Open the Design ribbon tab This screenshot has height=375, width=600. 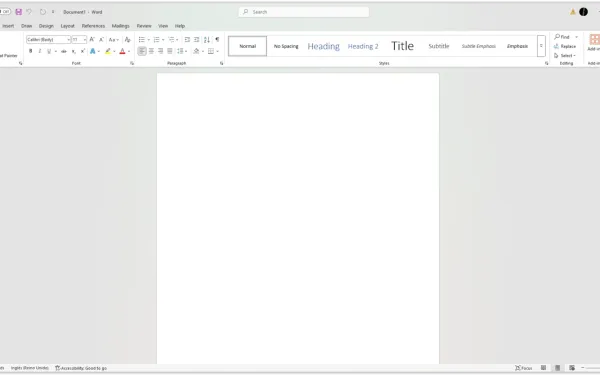click(46, 26)
